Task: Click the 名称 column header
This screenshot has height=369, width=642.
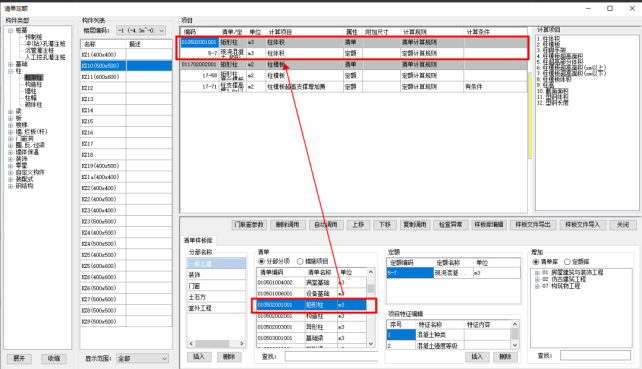Action: (103, 44)
